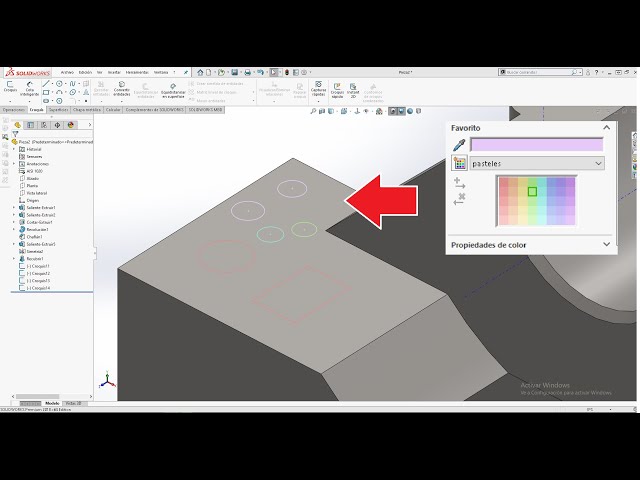Switch to the Superficies tab
Viewport: 640px width, 480px height.
pyautogui.click(x=58, y=110)
